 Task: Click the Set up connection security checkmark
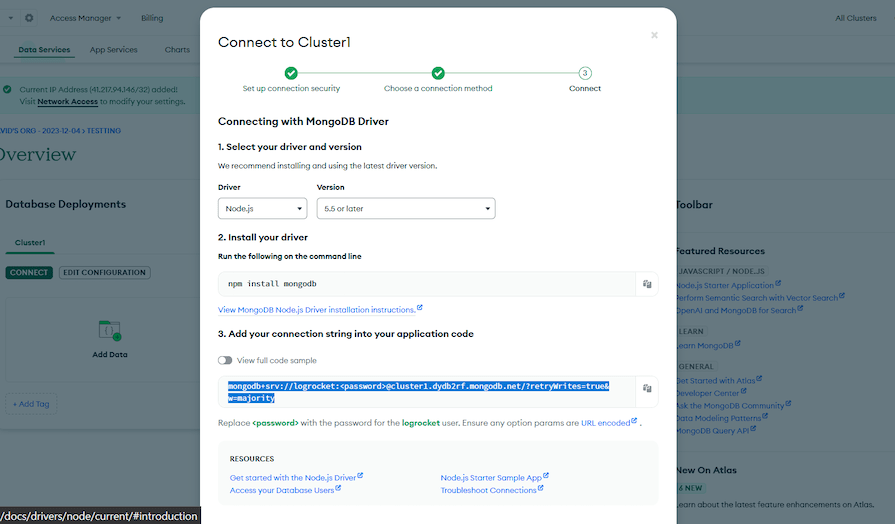pyautogui.click(x=291, y=73)
